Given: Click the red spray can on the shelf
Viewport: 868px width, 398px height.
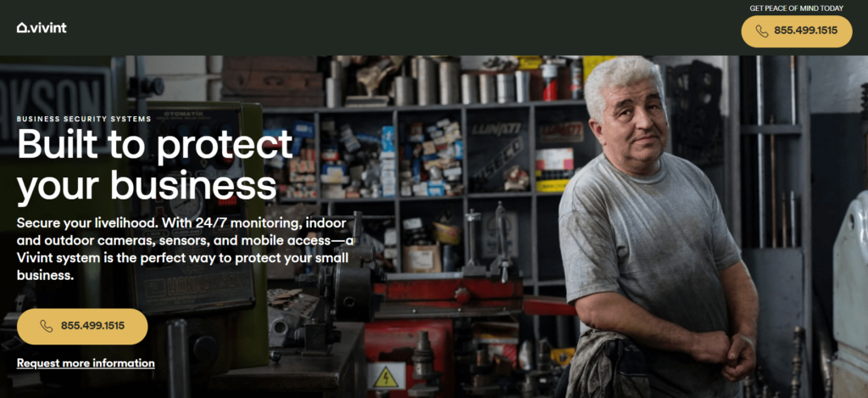Looking at the screenshot, I should [x=549, y=81].
